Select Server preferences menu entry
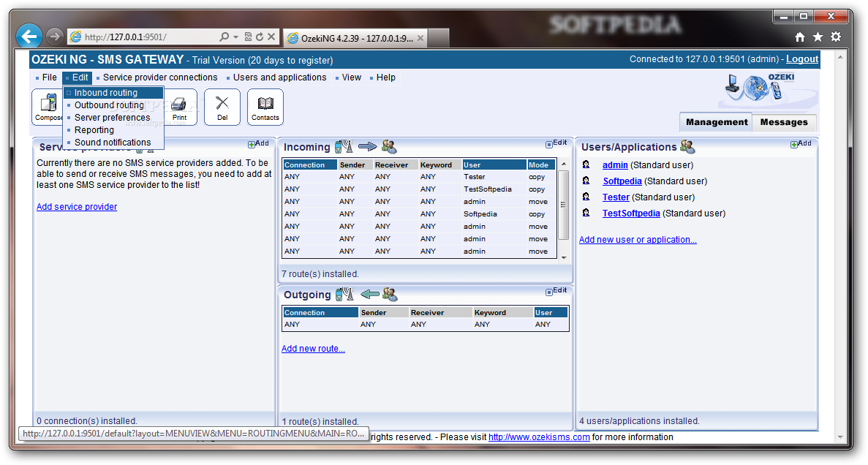868x465 pixels. tap(113, 118)
